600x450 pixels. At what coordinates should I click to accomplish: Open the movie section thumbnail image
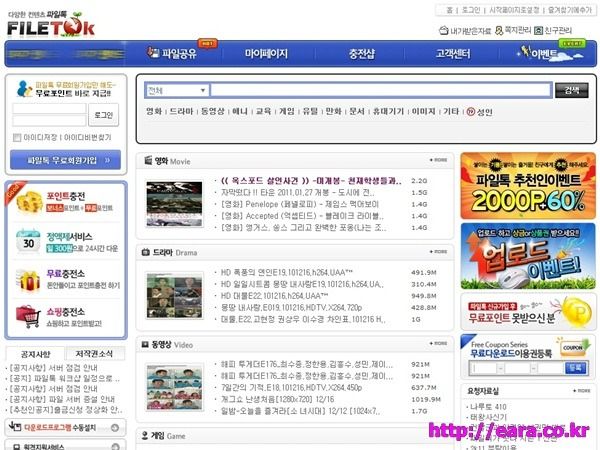click(174, 204)
